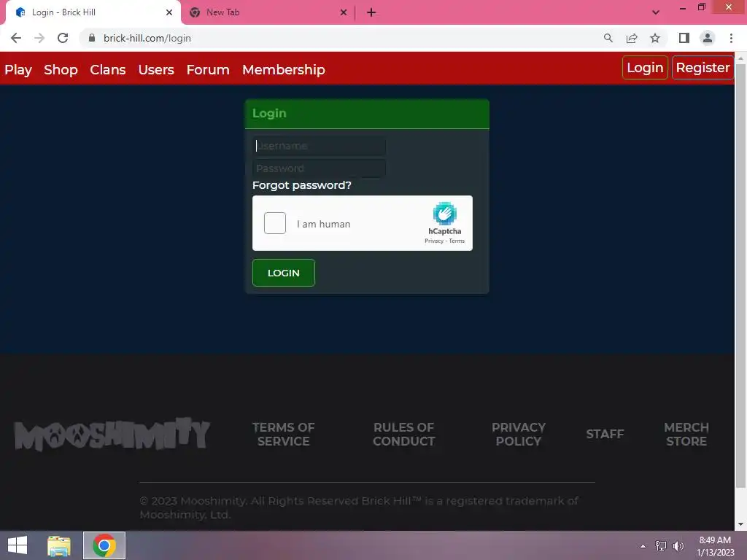Viewport: 747px width, 560px height.
Task: Click the volume speaker tray icon
Action: pyautogui.click(x=678, y=545)
